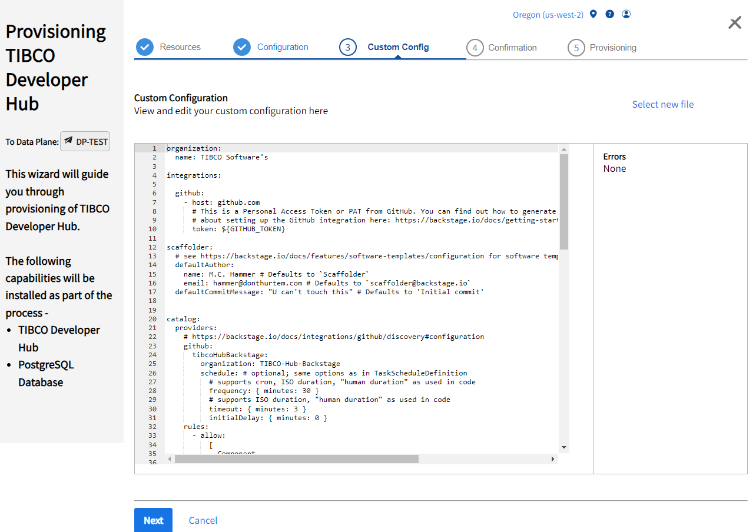Click the editor's vertical scrollbar thumb
The image size is (756, 532).
pyautogui.click(x=564, y=202)
